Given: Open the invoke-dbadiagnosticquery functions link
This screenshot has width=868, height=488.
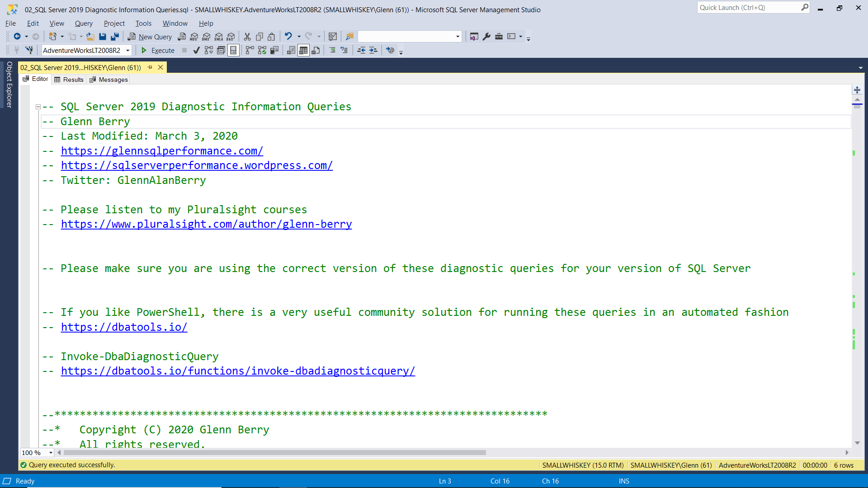Looking at the screenshot, I should (238, 371).
